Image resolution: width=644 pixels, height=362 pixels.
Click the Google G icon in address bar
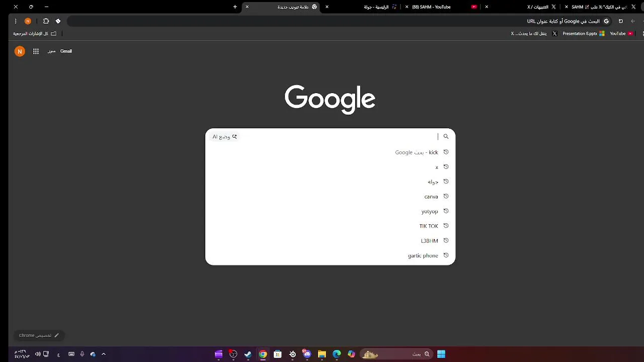pos(606,21)
